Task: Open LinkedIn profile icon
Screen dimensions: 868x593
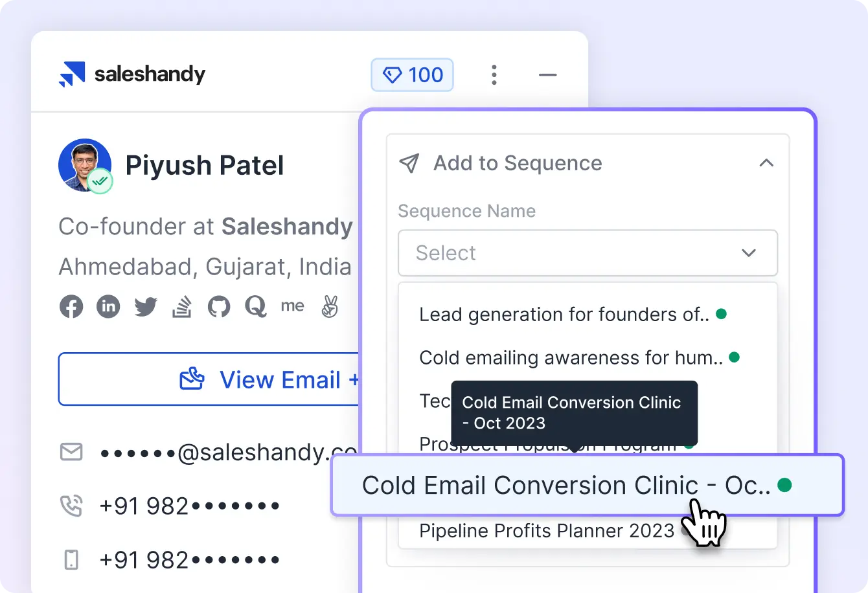Action: [x=108, y=306]
